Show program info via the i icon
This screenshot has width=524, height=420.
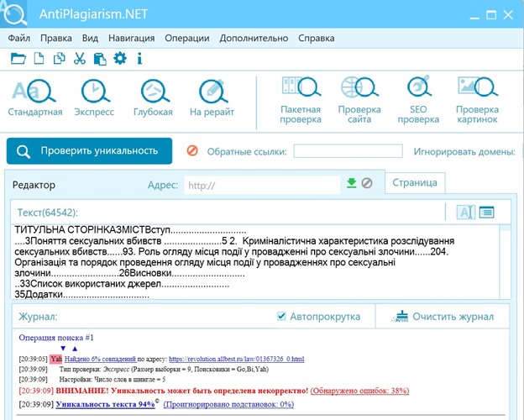pyautogui.click(x=139, y=59)
